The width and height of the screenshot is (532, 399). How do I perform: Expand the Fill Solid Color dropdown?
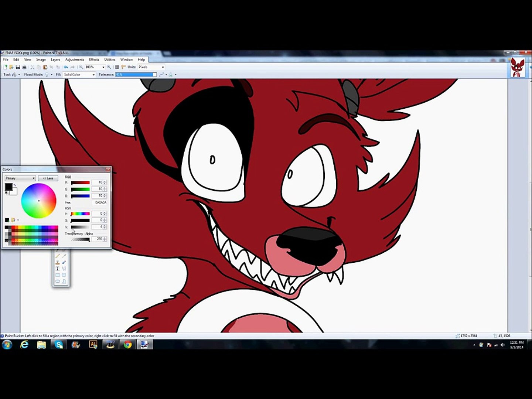(79, 75)
